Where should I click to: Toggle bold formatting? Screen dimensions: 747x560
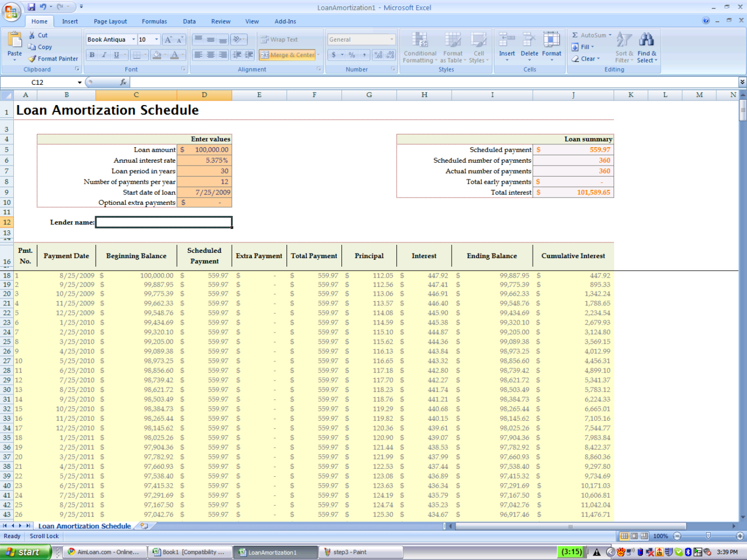point(92,54)
